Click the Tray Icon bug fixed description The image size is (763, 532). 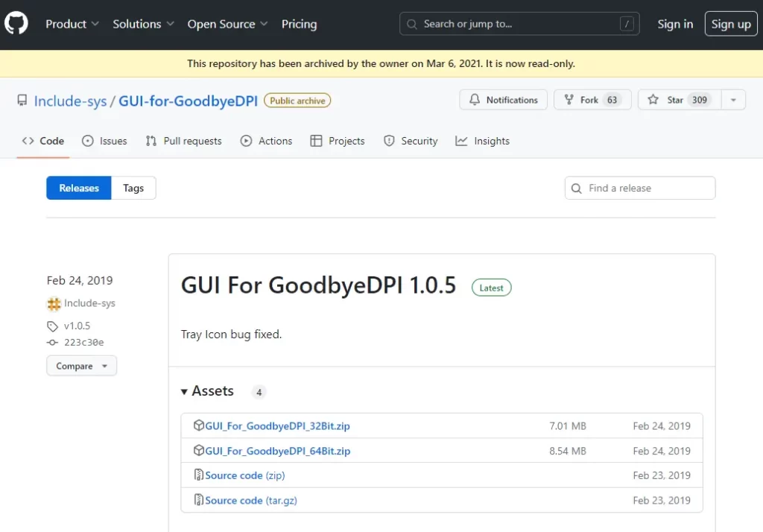point(231,335)
